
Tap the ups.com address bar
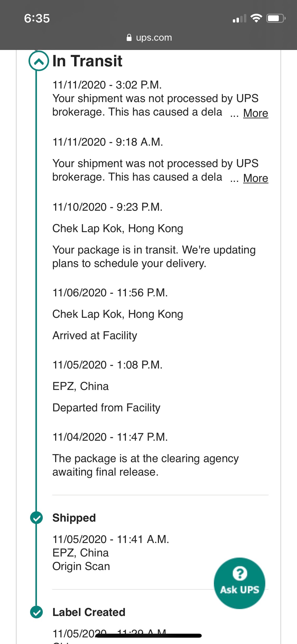point(149,38)
